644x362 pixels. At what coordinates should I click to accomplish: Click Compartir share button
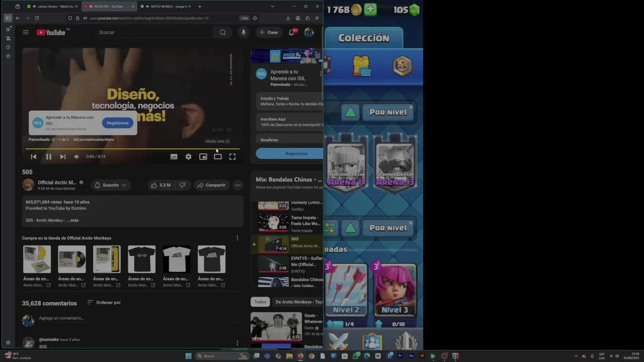point(211,185)
